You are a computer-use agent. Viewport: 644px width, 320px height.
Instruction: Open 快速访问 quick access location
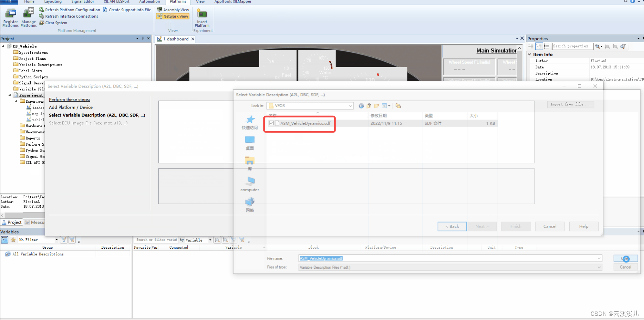point(250,122)
